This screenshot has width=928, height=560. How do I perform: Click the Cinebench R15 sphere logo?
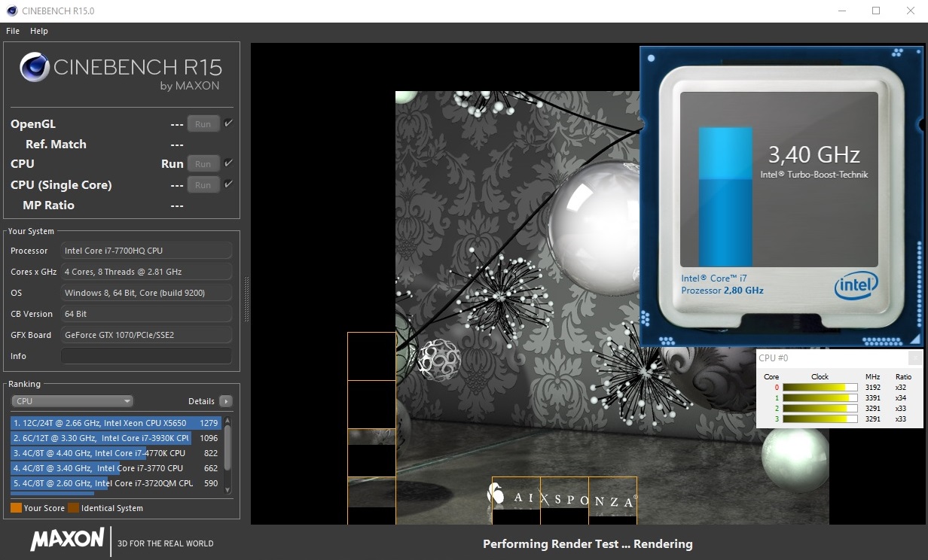tap(35, 67)
